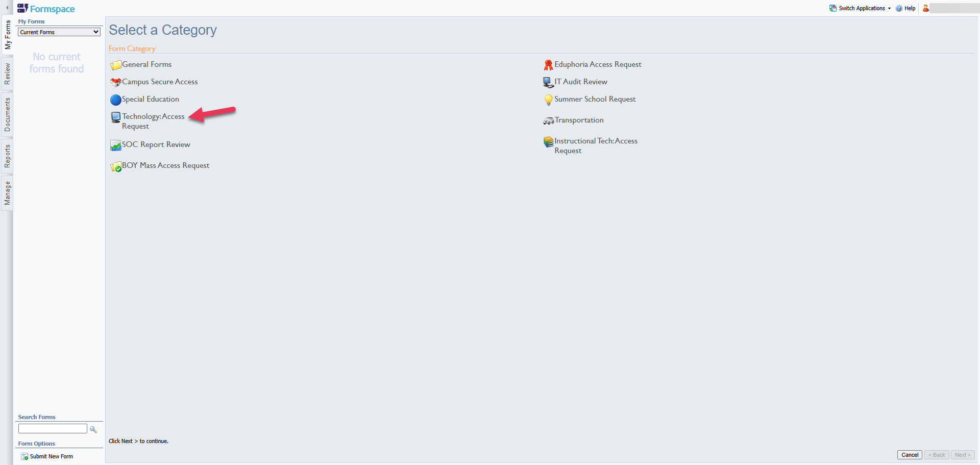Click the Instructional Tech books icon
Image resolution: width=980 pixels, height=465 pixels.
(548, 141)
